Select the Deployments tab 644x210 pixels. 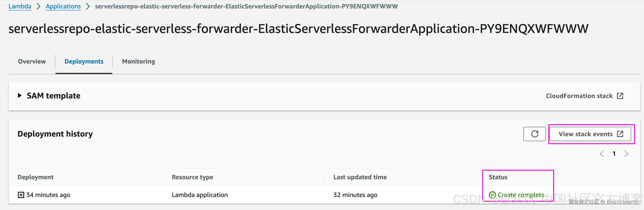click(x=84, y=61)
